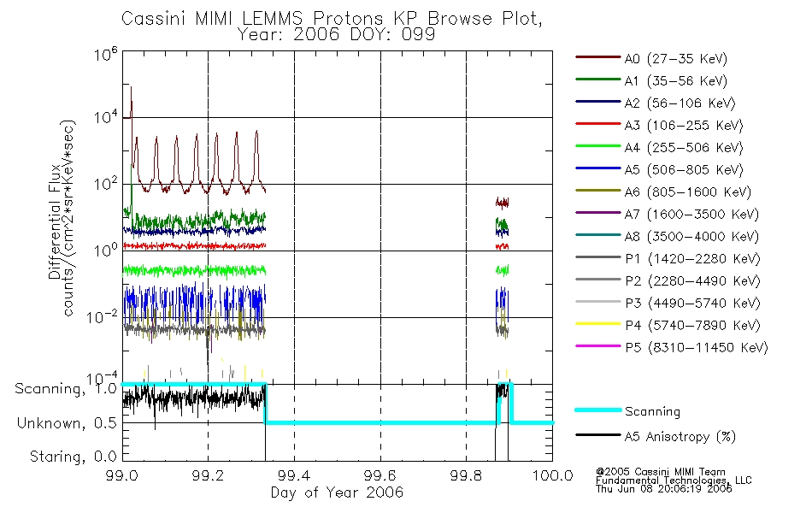Click the Differential Flux y-axis title
Viewport: 812px width, 513px height.
(x=55, y=222)
